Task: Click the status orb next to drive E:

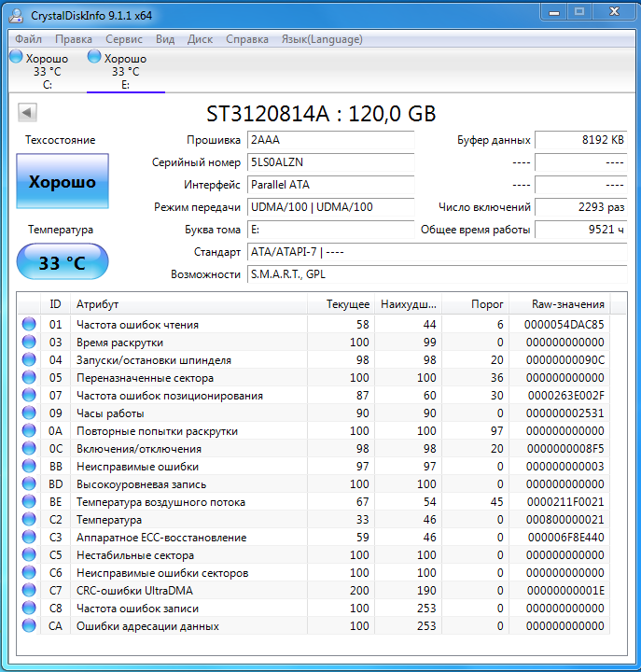Action: 94,58
